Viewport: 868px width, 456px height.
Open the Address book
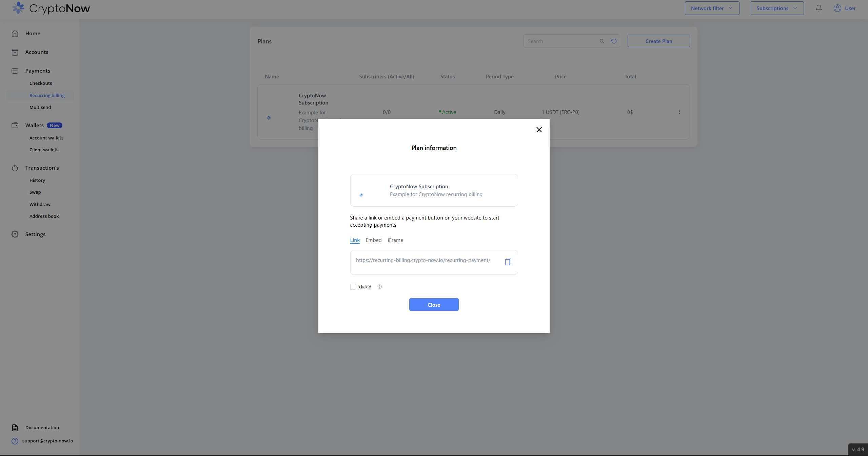(44, 216)
